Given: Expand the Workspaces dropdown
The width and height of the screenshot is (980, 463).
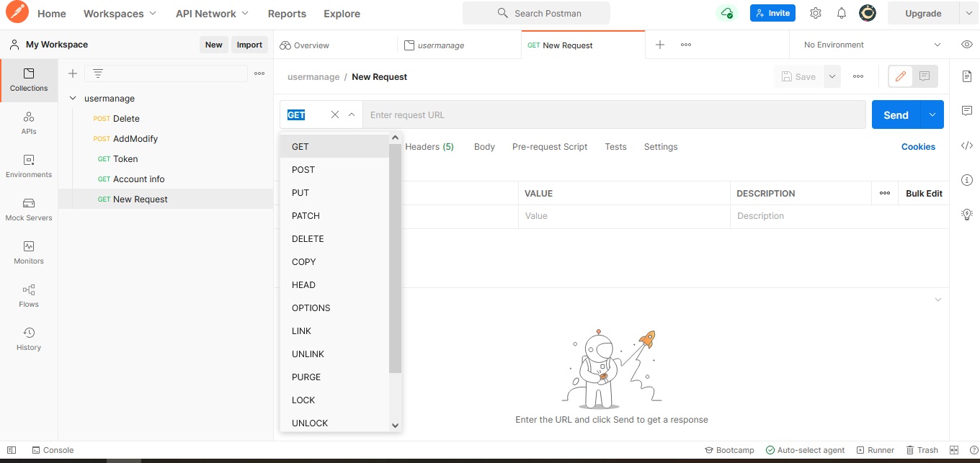Looking at the screenshot, I should [120, 14].
